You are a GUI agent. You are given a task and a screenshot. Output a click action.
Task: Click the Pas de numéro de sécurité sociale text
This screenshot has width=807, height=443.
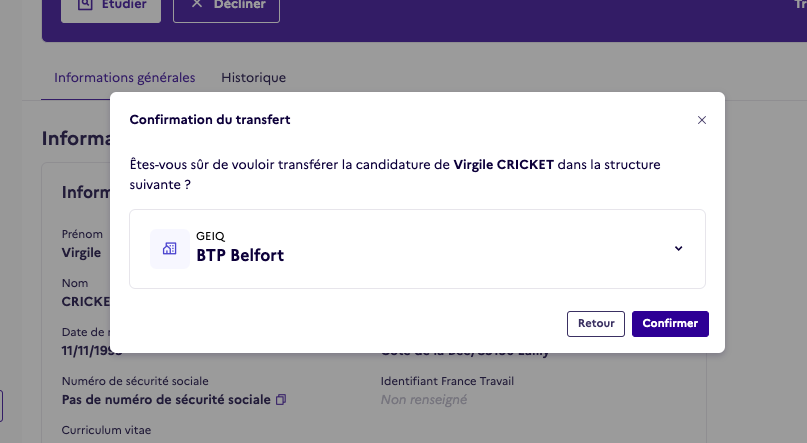(166, 400)
